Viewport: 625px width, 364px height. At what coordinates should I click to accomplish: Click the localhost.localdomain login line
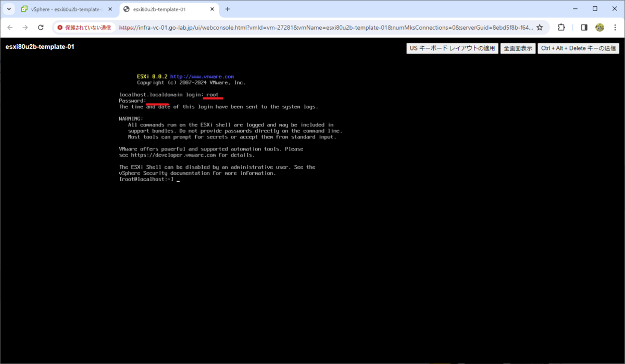[169, 95]
